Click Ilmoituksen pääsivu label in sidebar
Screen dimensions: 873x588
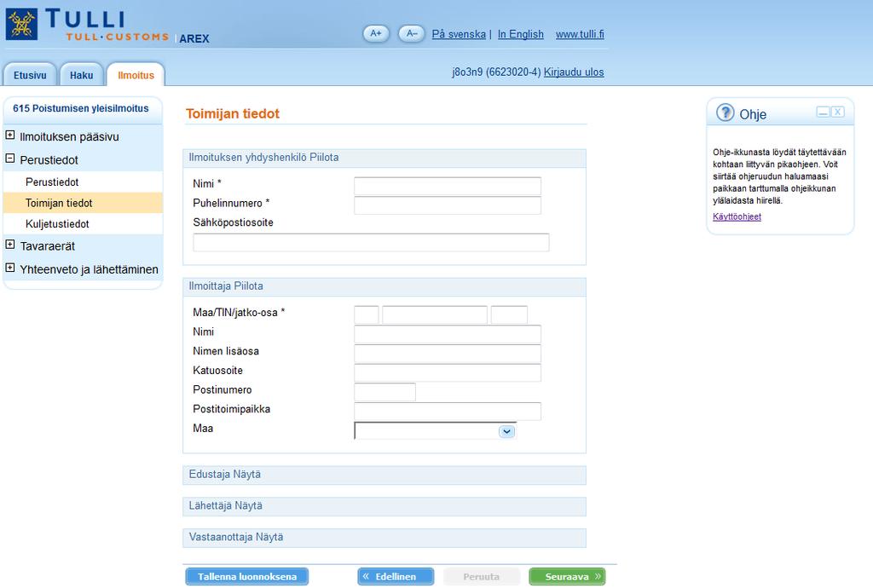click(x=69, y=137)
